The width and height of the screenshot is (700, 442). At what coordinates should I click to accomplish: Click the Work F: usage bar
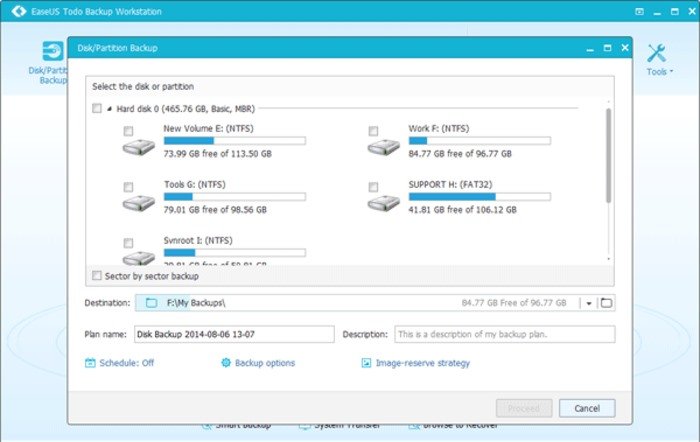479,141
